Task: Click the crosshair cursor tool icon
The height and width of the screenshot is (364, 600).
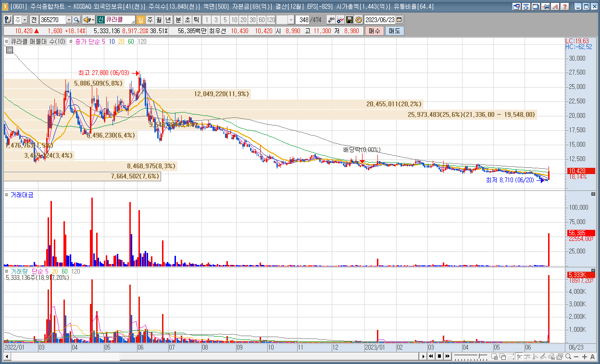Action: (519, 356)
